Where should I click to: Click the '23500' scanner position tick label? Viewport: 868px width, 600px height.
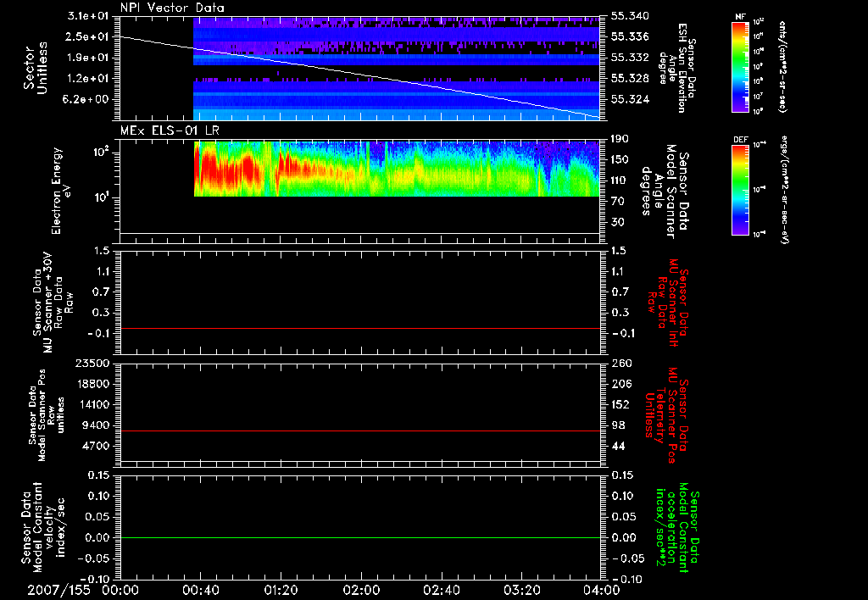tap(92, 363)
